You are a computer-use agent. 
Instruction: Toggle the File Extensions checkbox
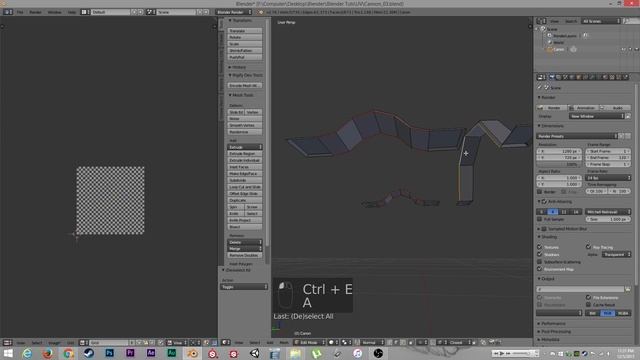coord(589,298)
